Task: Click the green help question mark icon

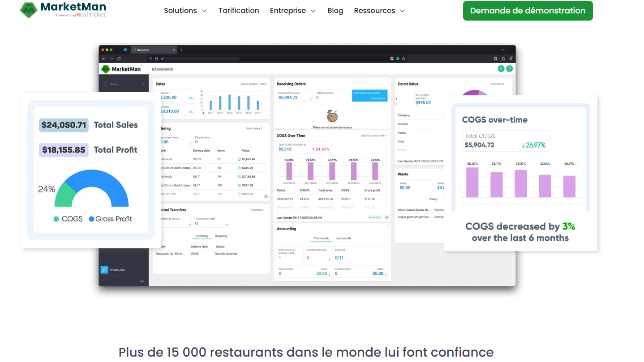Action: [509, 69]
